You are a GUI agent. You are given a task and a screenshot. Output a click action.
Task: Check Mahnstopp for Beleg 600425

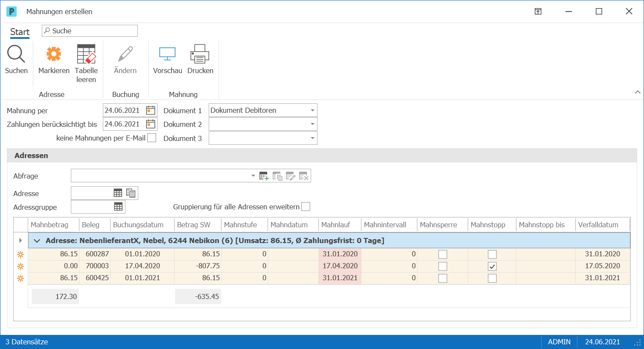(x=492, y=278)
